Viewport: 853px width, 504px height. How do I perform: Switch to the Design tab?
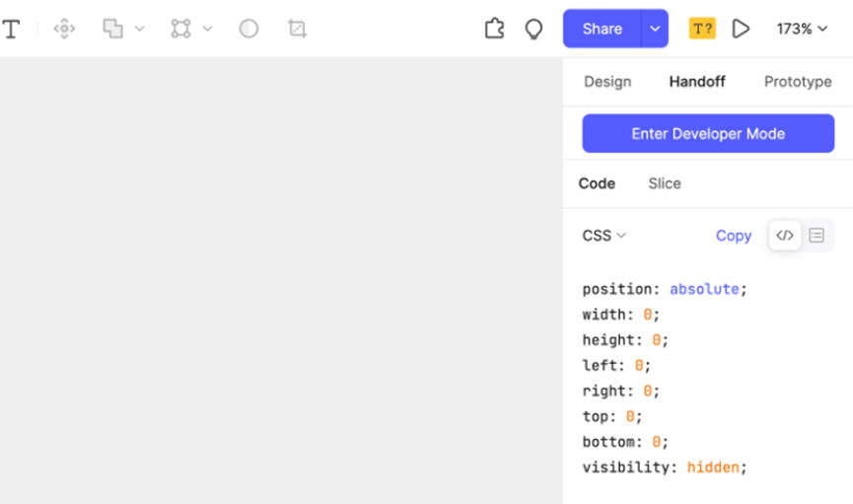pos(607,82)
